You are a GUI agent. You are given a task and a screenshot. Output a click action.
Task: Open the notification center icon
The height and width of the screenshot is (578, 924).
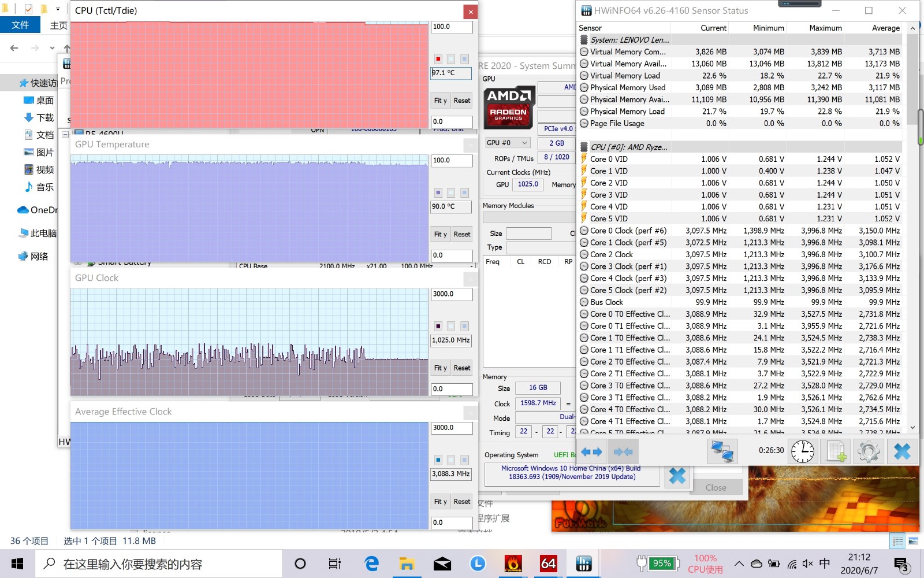[x=901, y=564]
